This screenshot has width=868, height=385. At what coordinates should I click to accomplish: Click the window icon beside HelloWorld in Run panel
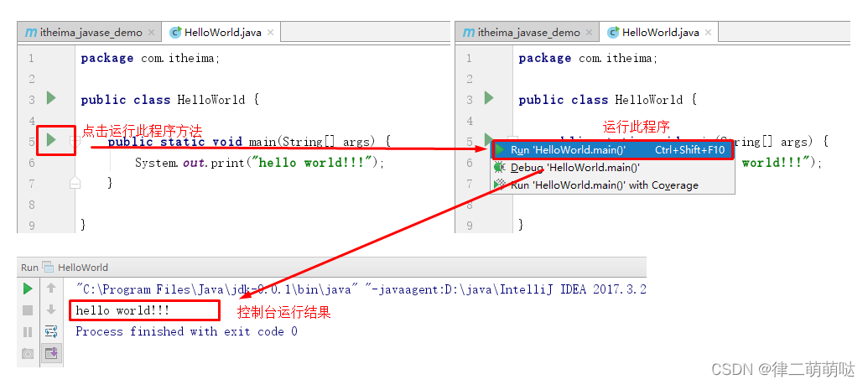click(49, 267)
